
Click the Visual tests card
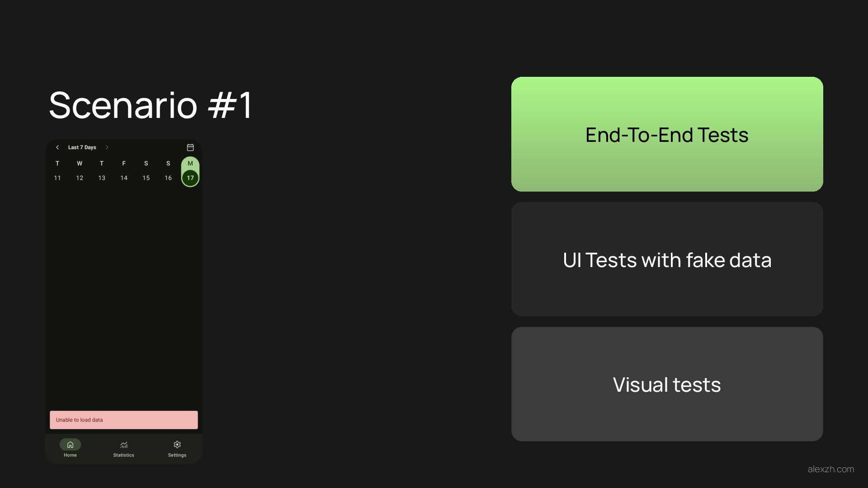click(667, 384)
